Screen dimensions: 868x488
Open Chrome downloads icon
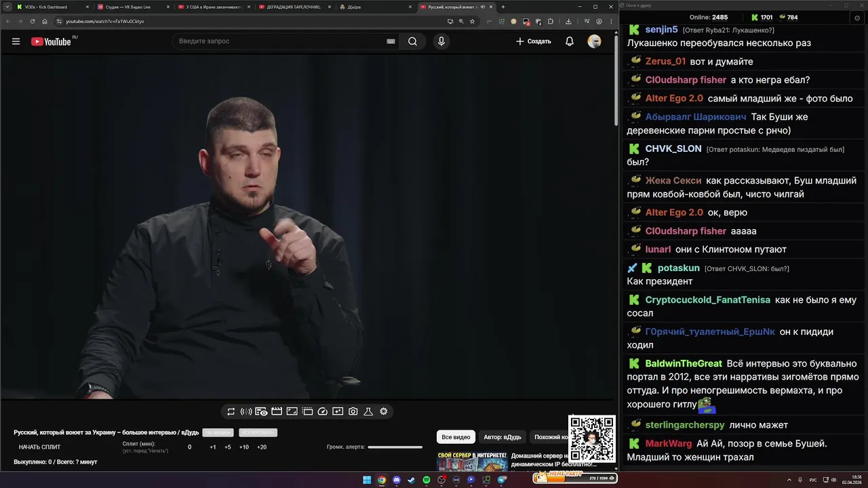point(569,21)
